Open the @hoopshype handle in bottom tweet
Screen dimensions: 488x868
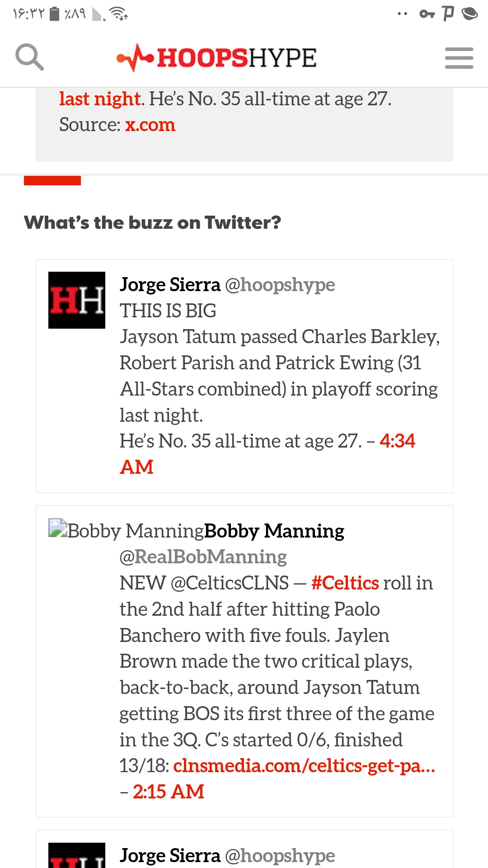[280, 855]
